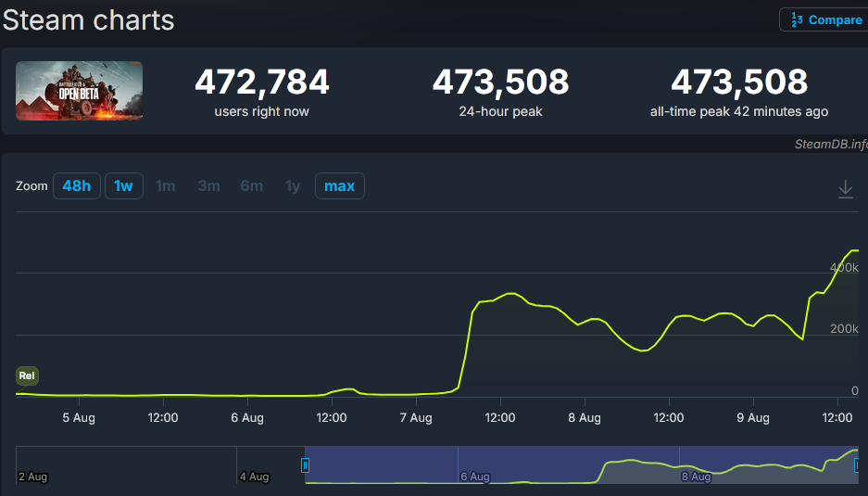Grab the left navigator range handle
Screen dimensions: 868x496
305,465
